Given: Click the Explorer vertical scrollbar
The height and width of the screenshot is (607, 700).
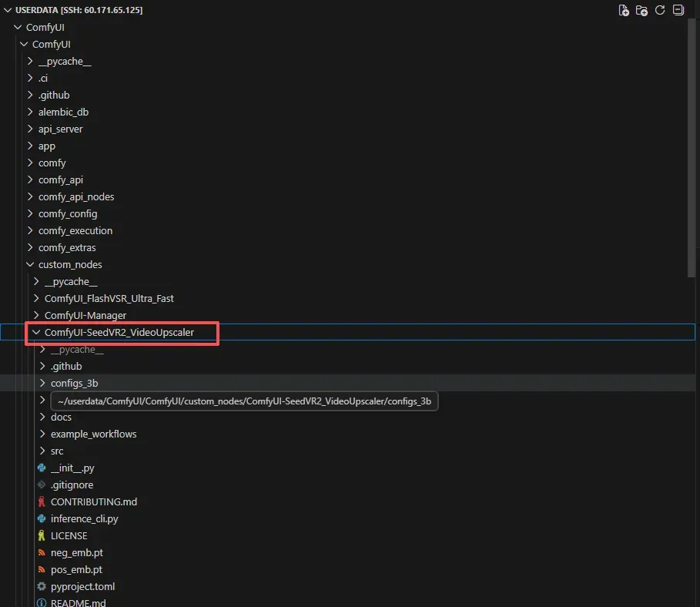Looking at the screenshot, I should pyautogui.click(x=691, y=146).
